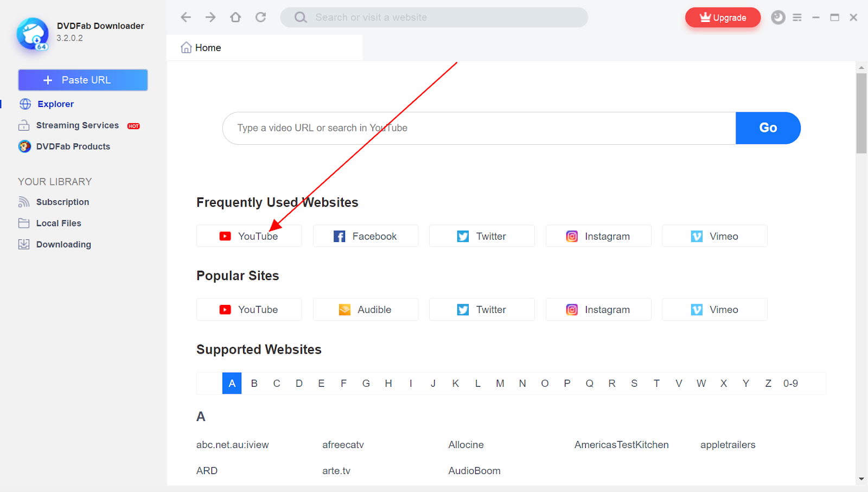868x492 pixels.
Task: Close the DVDFab Downloader window
Action: coord(853,17)
